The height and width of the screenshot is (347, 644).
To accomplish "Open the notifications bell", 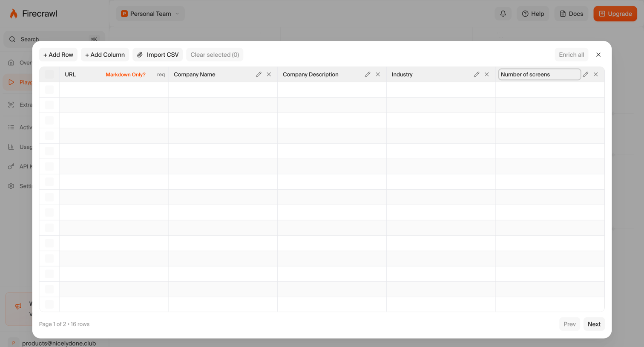I will click(503, 14).
